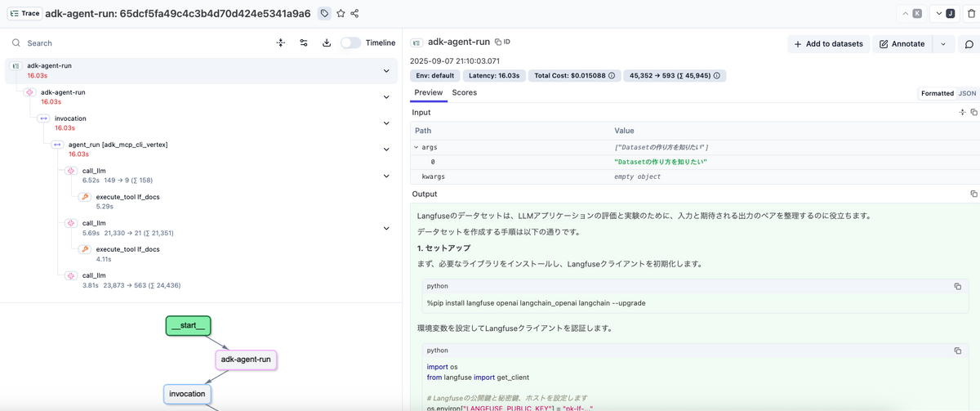Image resolution: width=980 pixels, height=411 pixels.
Task: Copy the pip install code block
Action: pos(958,286)
